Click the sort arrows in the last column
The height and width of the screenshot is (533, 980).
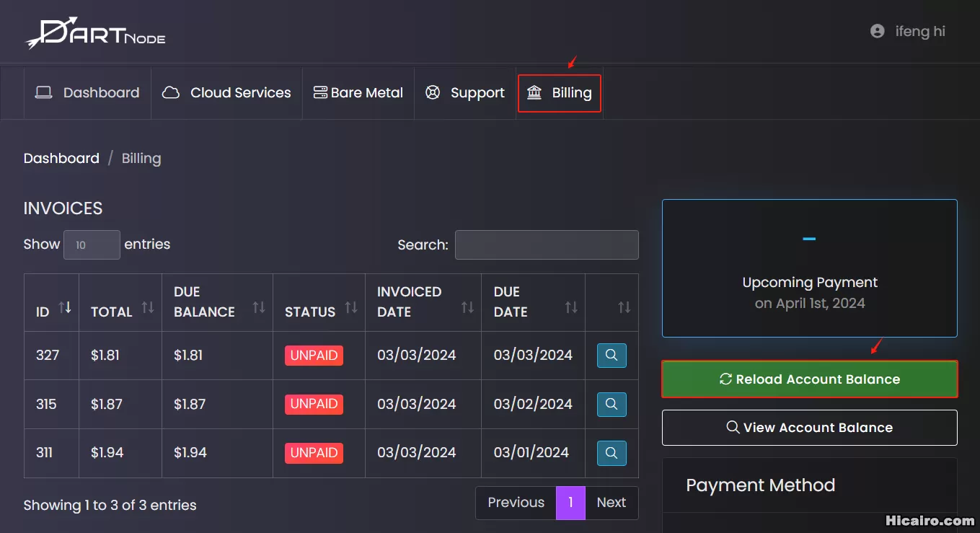click(x=624, y=307)
